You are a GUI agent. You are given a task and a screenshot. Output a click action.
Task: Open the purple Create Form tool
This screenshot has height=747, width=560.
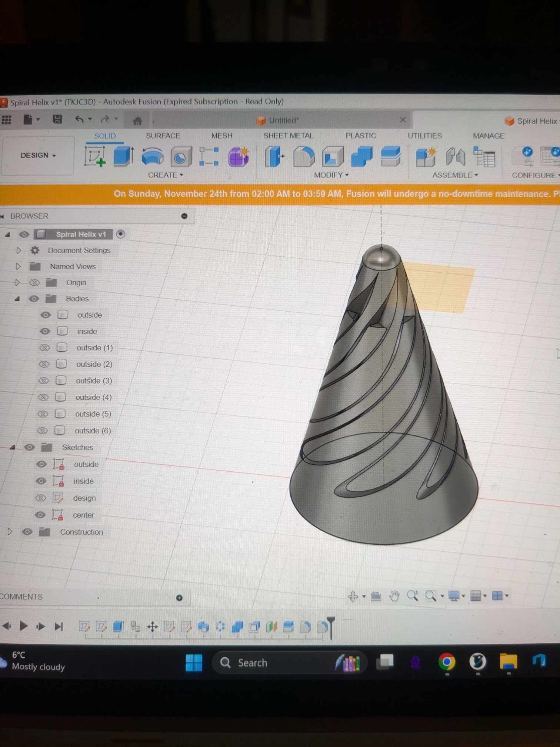coord(239,157)
